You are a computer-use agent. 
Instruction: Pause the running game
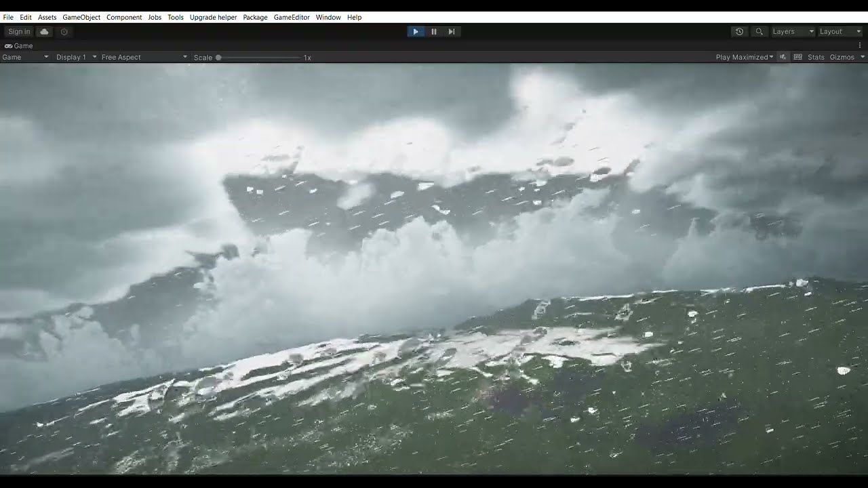[x=434, y=32]
